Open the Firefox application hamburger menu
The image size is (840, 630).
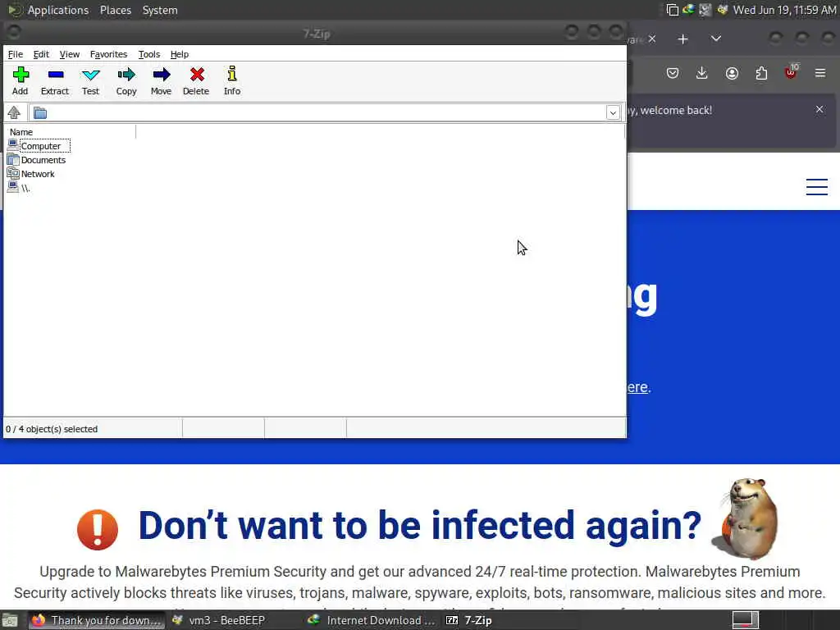click(x=820, y=73)
